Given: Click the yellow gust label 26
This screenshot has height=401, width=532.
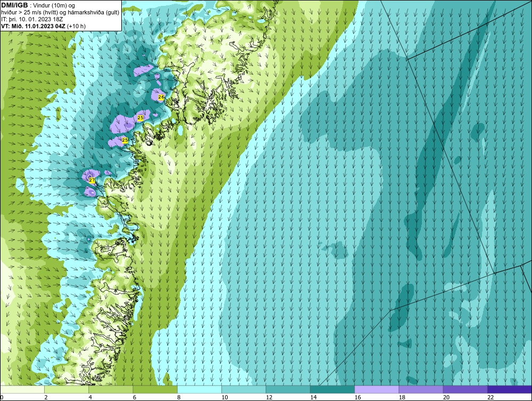Looking at the screenshot, I should (x=161, y=97).
